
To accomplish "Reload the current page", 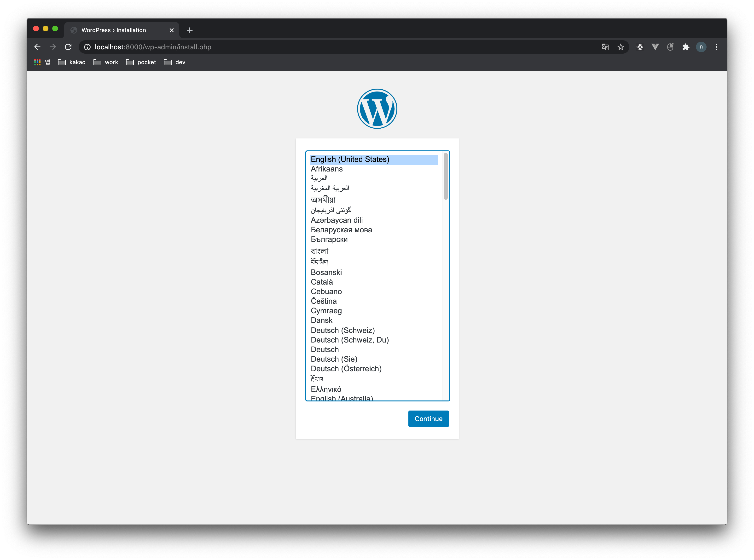I will pyautogui.click(x=68, y=47).
